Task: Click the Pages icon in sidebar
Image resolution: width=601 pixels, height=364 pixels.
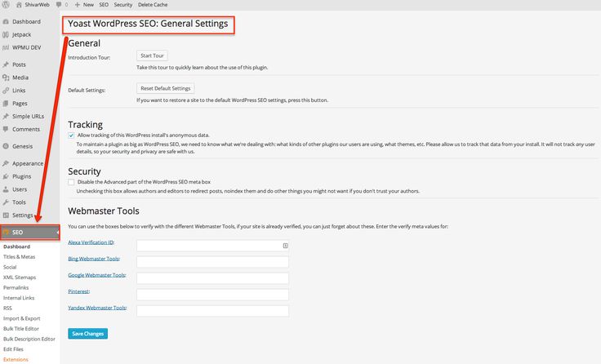Action: pos(6,104)
